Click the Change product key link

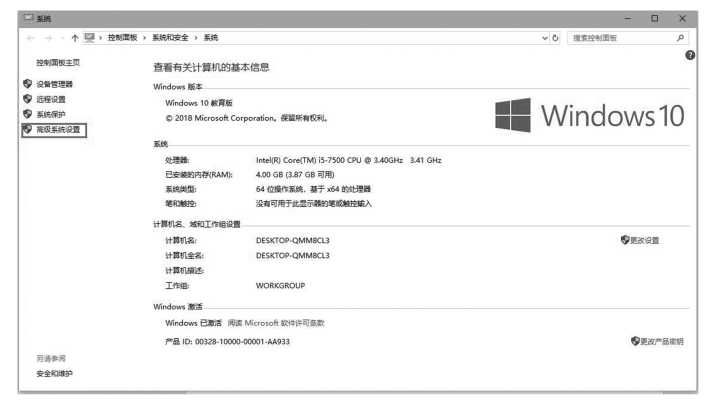click(662, 341)
